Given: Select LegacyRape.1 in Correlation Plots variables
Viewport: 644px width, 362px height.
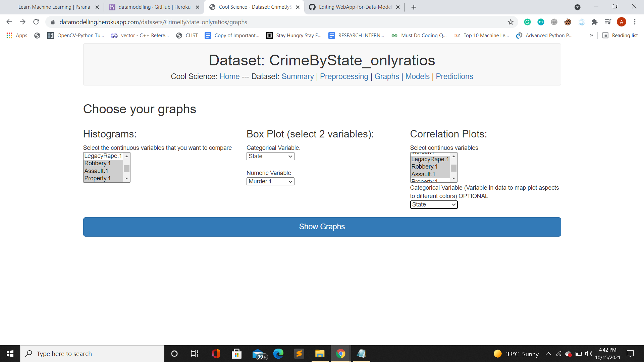Looking at the screenshot, I should coord(430,159).
